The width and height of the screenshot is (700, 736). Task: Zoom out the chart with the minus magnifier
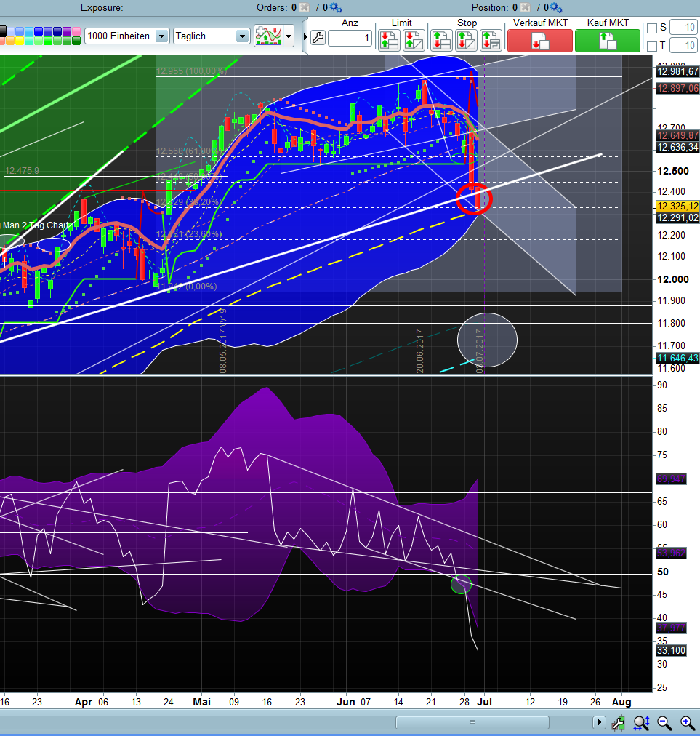[x=664, y=722]
